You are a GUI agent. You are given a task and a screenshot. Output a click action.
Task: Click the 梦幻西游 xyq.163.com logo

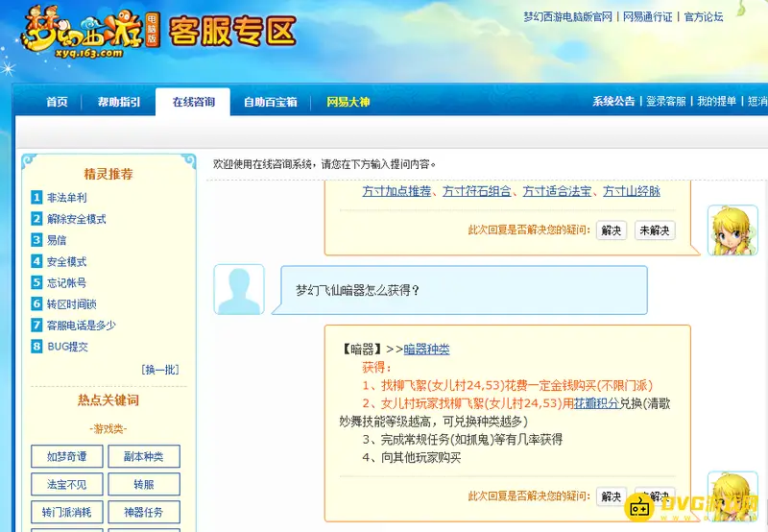click(89, 34)
